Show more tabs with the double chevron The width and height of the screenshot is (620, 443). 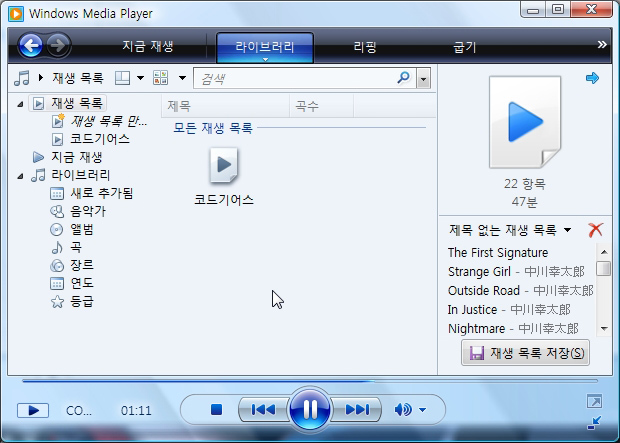tap(602, 44)
